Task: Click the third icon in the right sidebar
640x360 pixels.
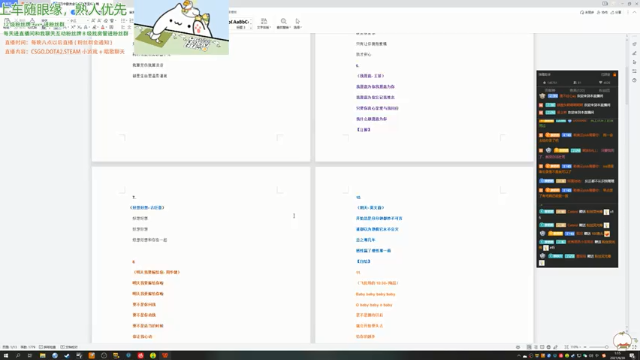Action: point(634,62)
